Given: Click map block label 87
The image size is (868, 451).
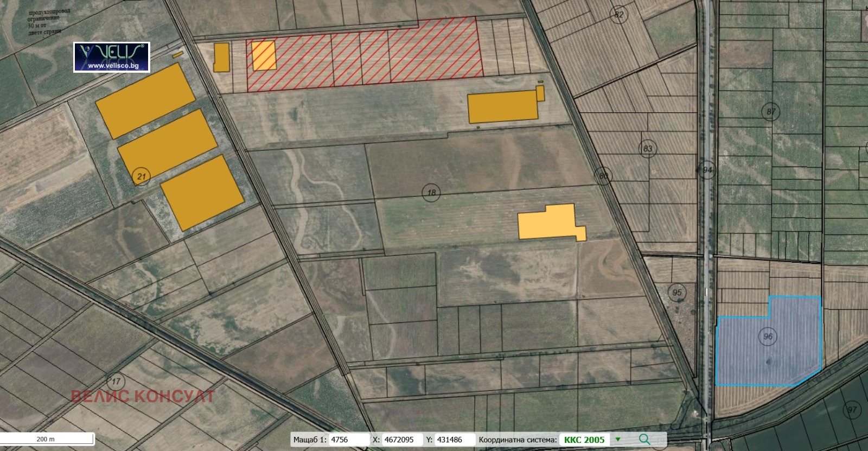Looking at the screenshot, I should [771, 112].
